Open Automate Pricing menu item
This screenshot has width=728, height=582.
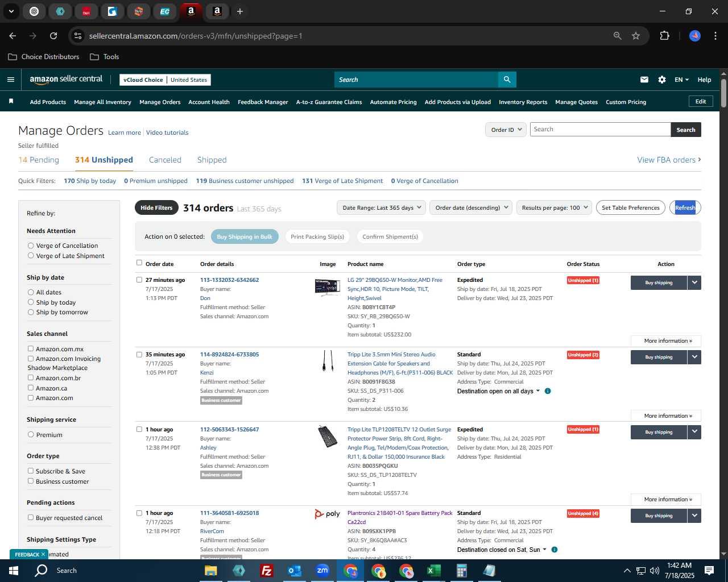393,102
